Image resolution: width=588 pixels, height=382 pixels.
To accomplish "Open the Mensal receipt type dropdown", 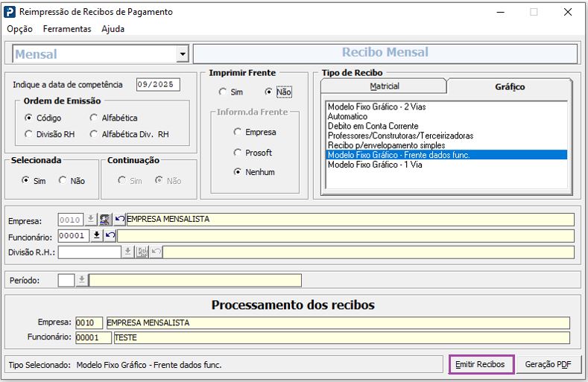I will point(183,54).
